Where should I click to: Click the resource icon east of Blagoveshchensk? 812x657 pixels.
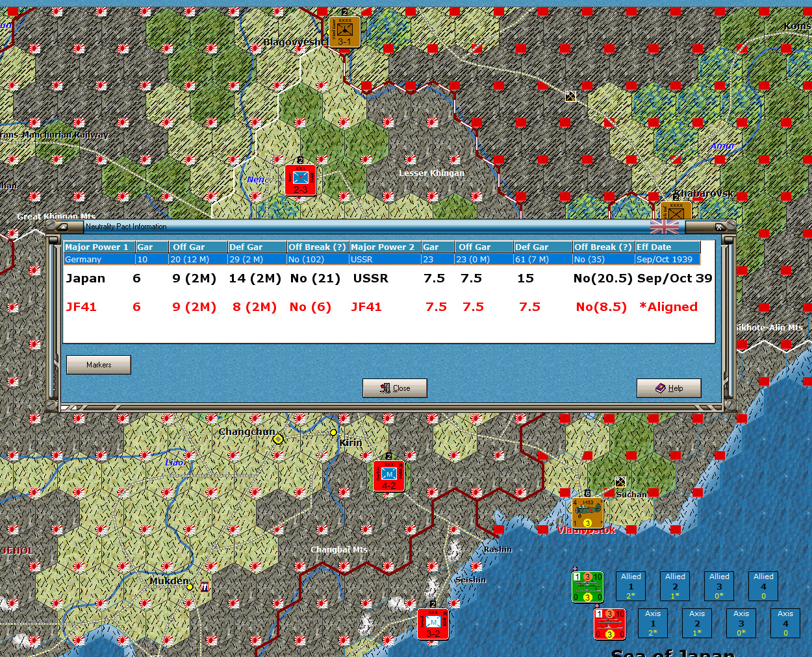point(570,96)
